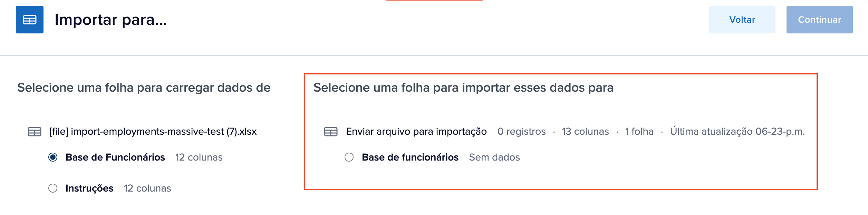
Task: Click the Instruções sheet label
Action: click(x=89, y=188)
